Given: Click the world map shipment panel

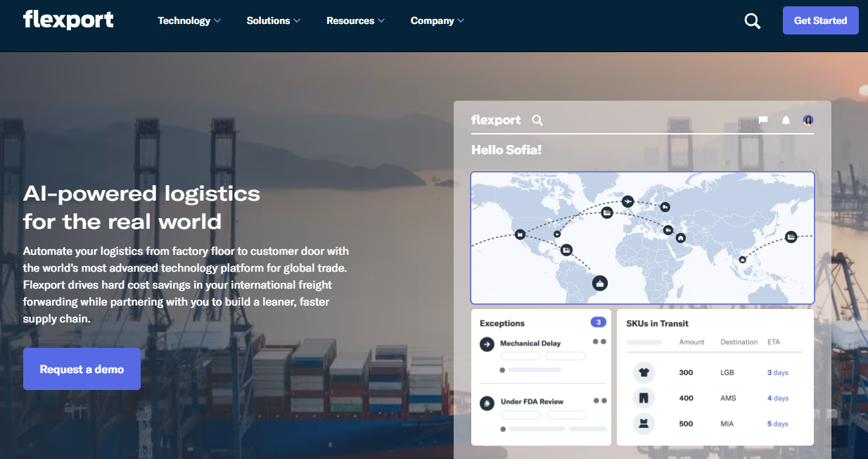Looking at the screenshot, I should pyautogui.click(x=642, y=238).
